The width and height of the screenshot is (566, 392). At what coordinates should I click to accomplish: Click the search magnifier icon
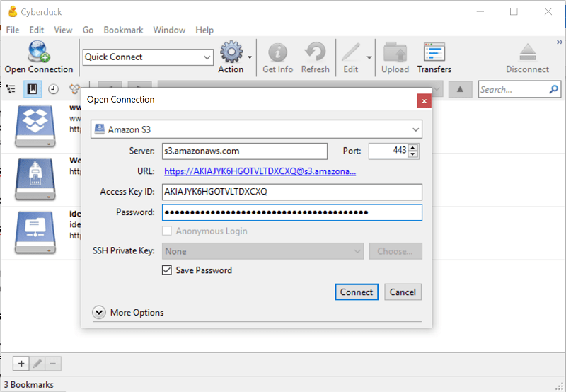pyautogui.click(x=554, y=89)
